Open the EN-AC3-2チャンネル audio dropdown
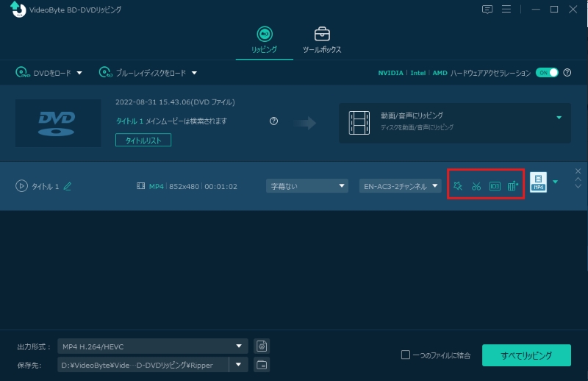Viewport: 588px width, 381px height. pyautogui.click(x=400, y=186)
